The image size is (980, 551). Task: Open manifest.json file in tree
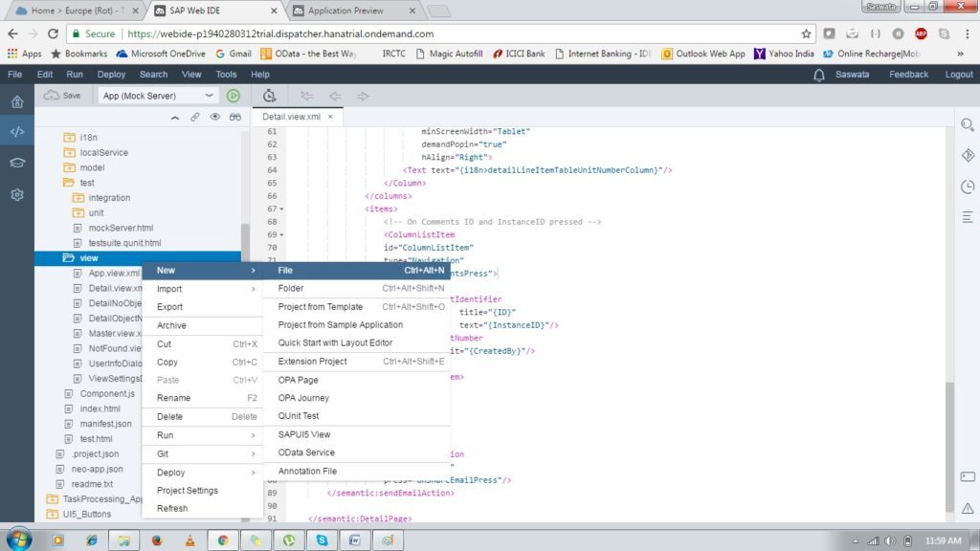(105, 424)
